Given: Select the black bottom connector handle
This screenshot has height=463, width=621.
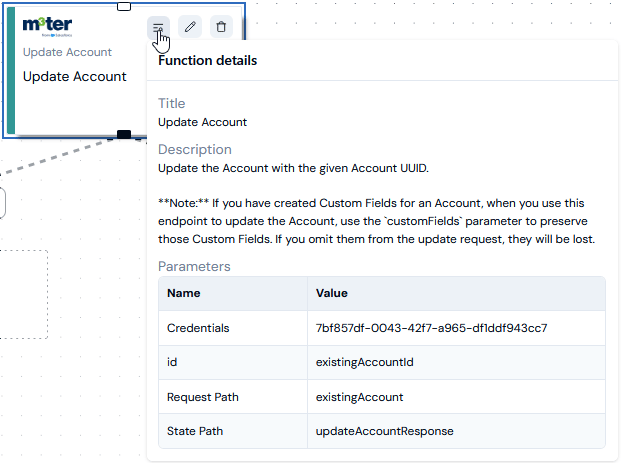Looking at the screenshot, I should (x=124, y=134).
